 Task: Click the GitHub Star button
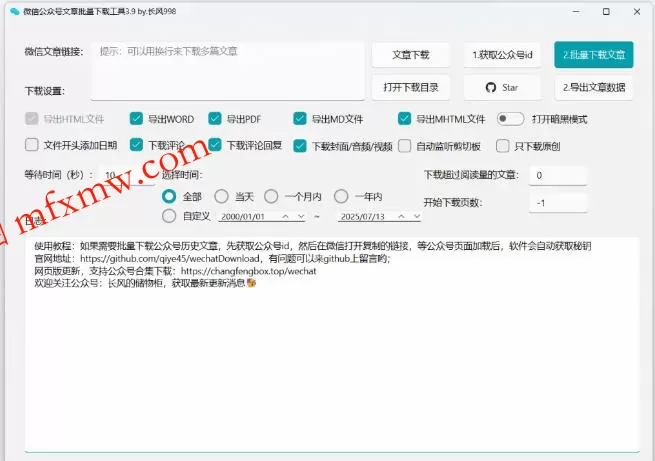(x=502, y=88)
